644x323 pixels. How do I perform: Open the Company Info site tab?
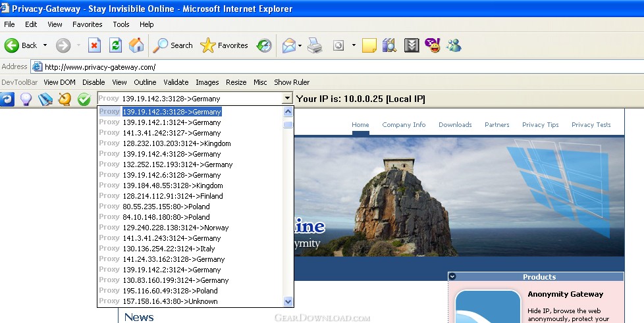coord(404,125)
